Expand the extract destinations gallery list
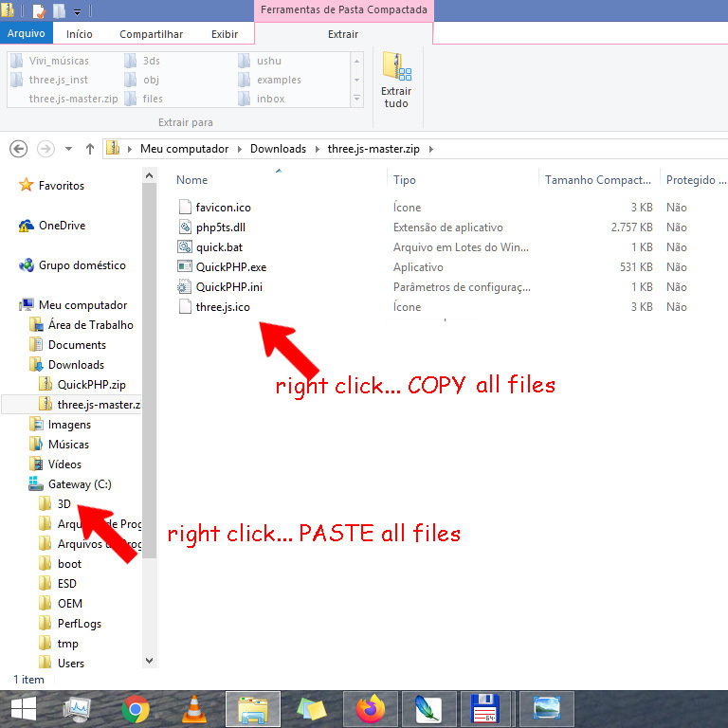Viewport: 728px width, 728px height. [x=356, y=99]
